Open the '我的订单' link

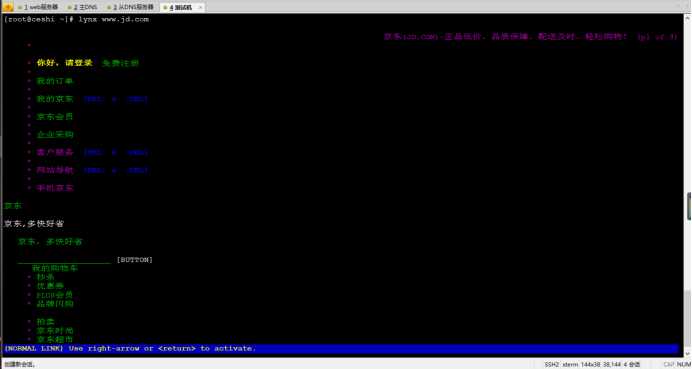pos(55,81)
